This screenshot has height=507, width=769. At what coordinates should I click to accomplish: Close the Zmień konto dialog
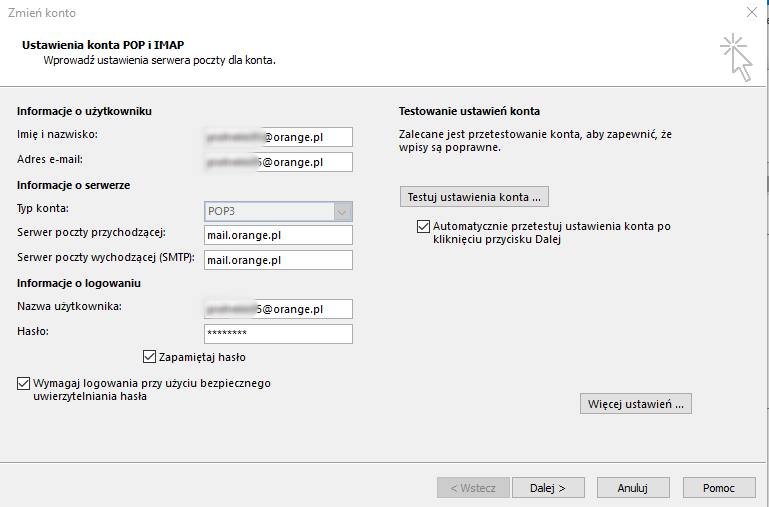(x=751, y=12)
